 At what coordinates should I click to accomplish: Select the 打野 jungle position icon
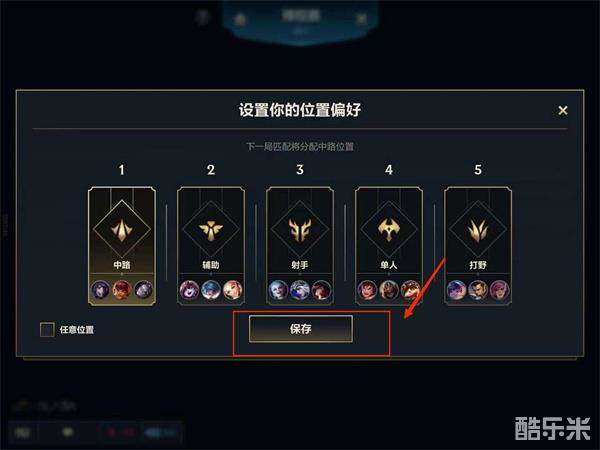[x=478, y=230]
